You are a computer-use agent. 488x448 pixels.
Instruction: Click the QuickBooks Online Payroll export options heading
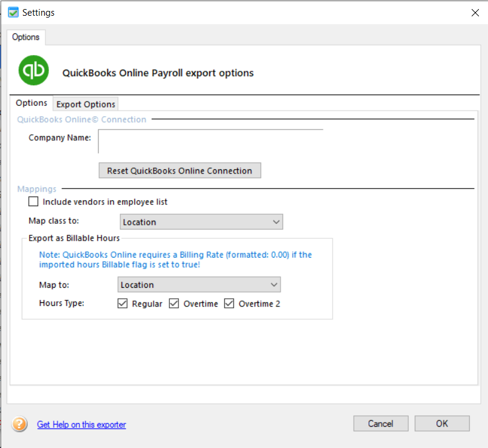[x=158, y=73]
